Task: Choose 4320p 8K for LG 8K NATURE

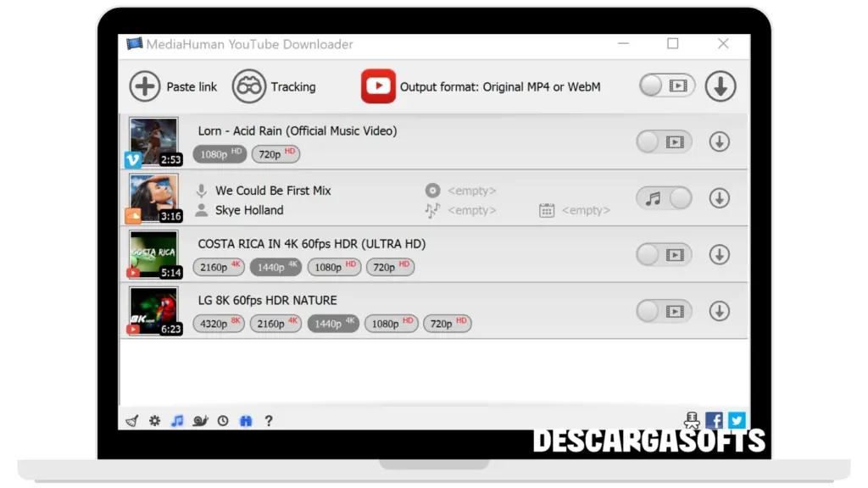Action: pyautogui.click(x=219, y=324)
